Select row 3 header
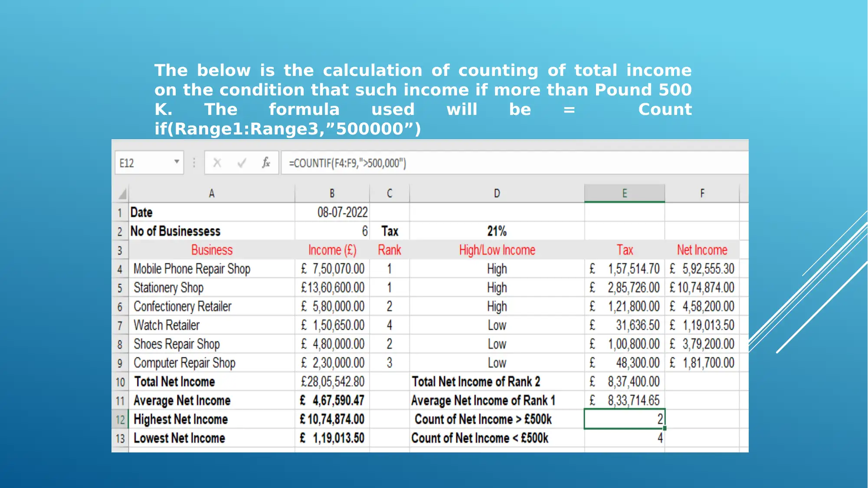The height and width of the screenshot is (488, 868). click(120, 250)
